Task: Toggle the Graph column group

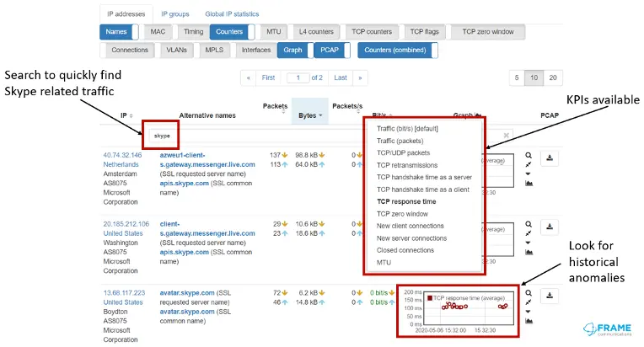Action: point(295,50)
